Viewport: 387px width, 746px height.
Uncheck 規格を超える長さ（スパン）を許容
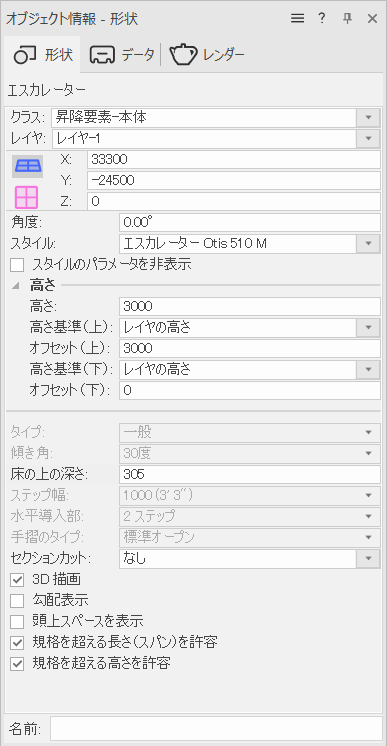(x=17, y=643)
